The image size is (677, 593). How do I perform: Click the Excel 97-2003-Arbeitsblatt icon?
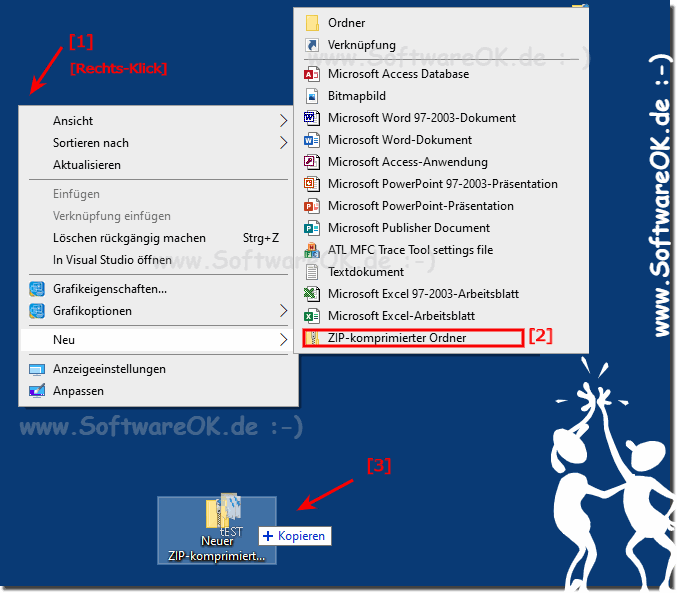tap(312, 294)
